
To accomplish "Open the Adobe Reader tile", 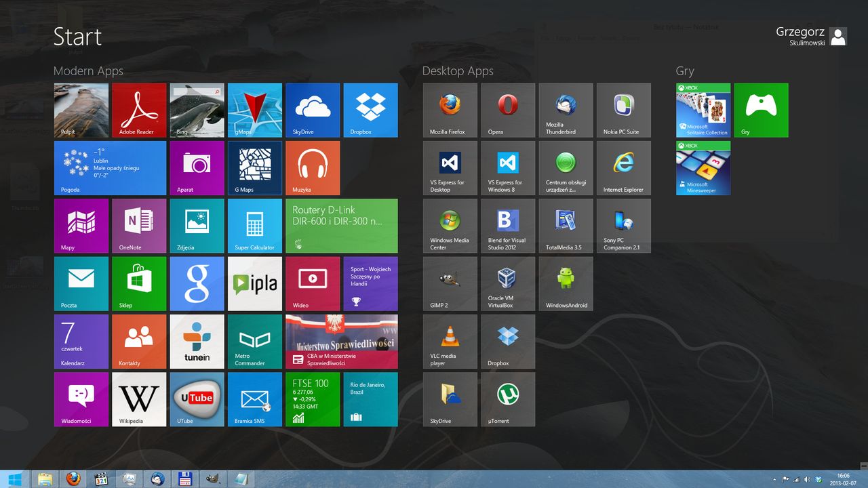I will coord(139,110).
